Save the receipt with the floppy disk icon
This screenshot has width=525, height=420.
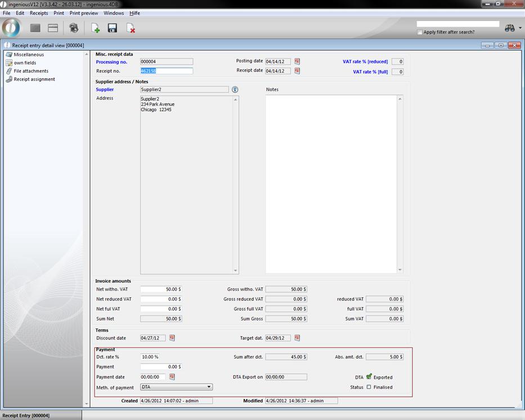[113, 28]
